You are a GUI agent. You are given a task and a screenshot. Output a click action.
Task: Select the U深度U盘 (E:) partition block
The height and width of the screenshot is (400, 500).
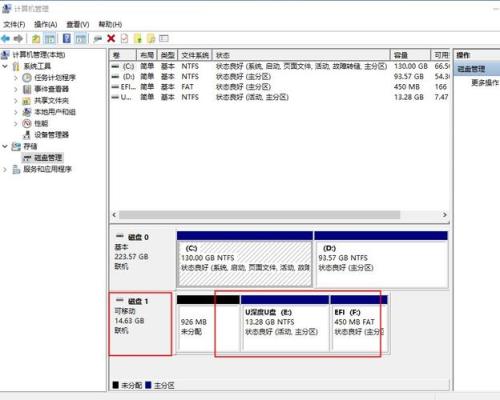coord(285,323)
